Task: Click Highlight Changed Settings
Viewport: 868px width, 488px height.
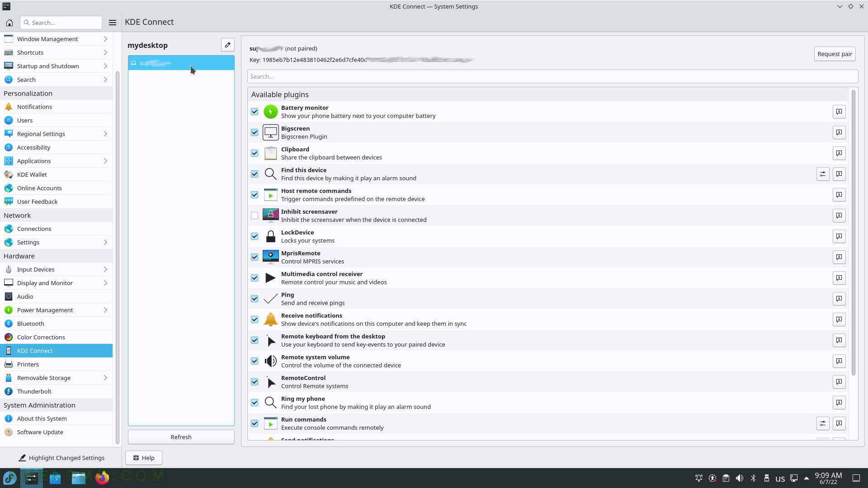Action: coord(61,458)
